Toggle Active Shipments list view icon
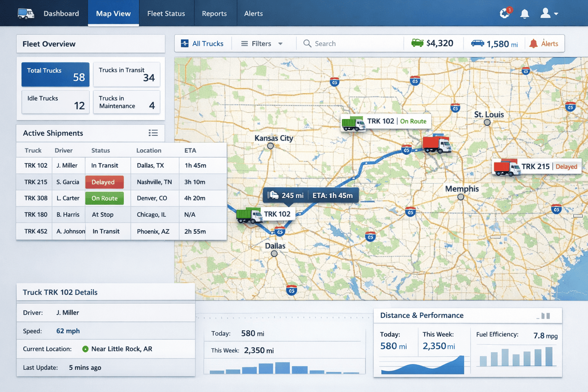This screenshot has width=588, height=392. [153, 133]
